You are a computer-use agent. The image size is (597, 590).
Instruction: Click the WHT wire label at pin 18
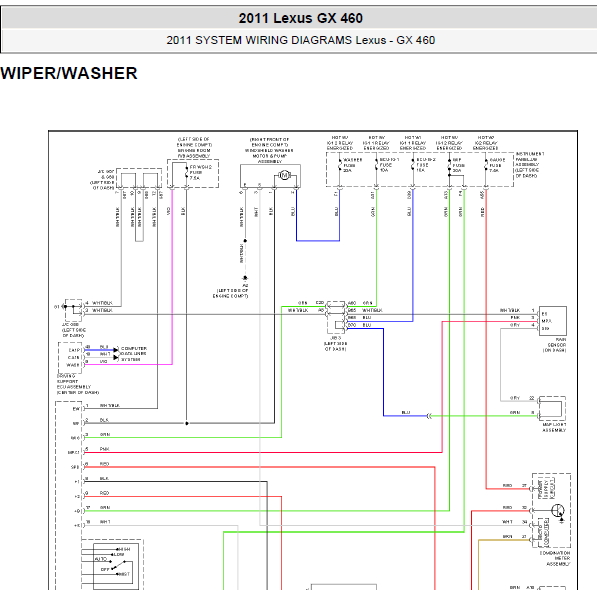tap(104, 522)
